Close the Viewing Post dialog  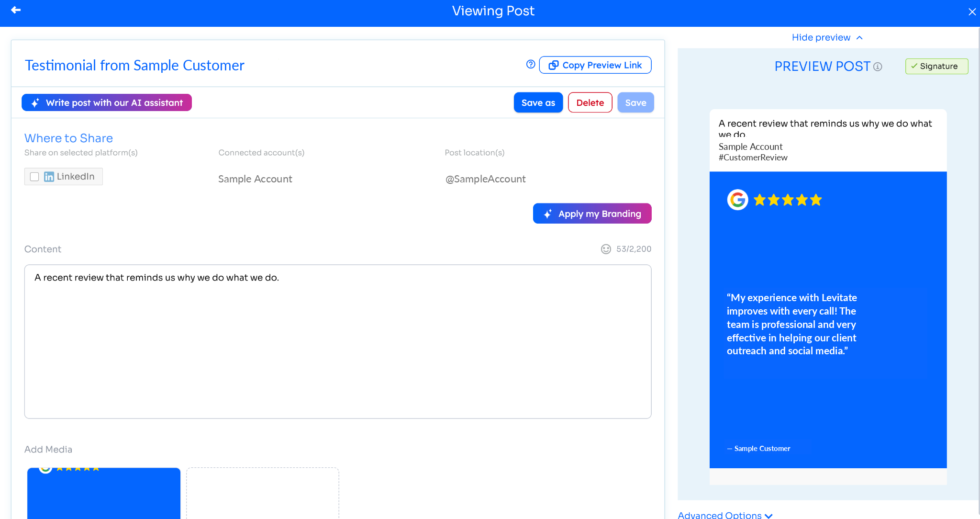972,12
